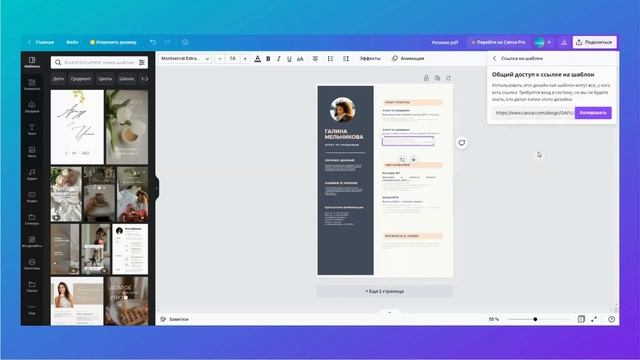This screenshot has height=360, width=640.
Task: Adjust the zoom slider handle
Action: [x=535, y=319]
